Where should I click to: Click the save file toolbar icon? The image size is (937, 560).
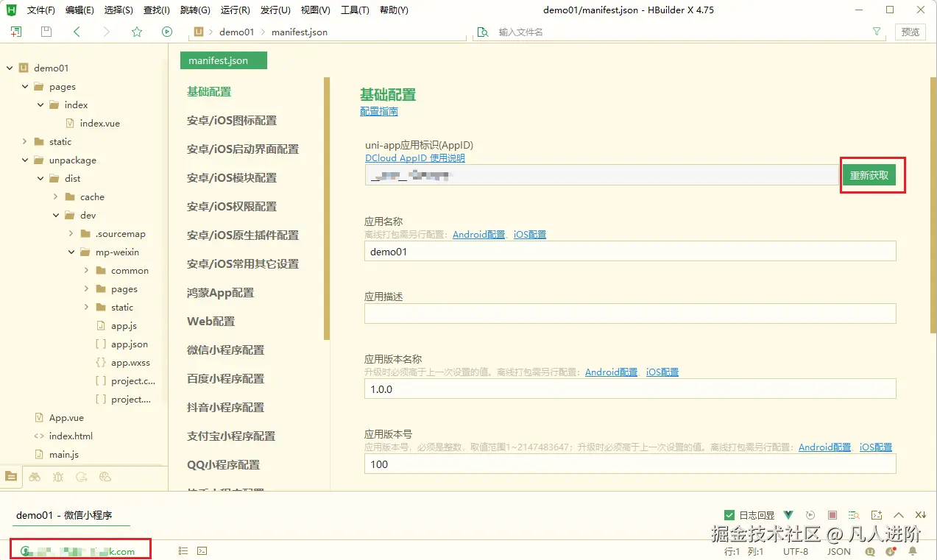tap(46, 32)
